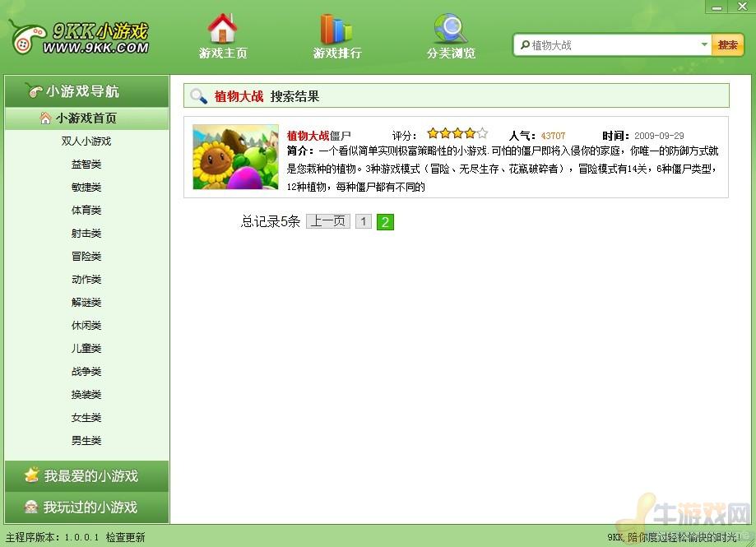756x547 pixels.
Task: Open the 游戏主页 home icon
Action: tap(222, 29)
